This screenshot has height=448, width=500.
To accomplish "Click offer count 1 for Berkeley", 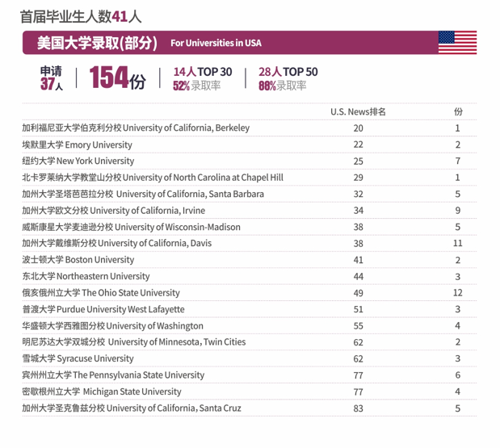I will (x=457, y=128).
